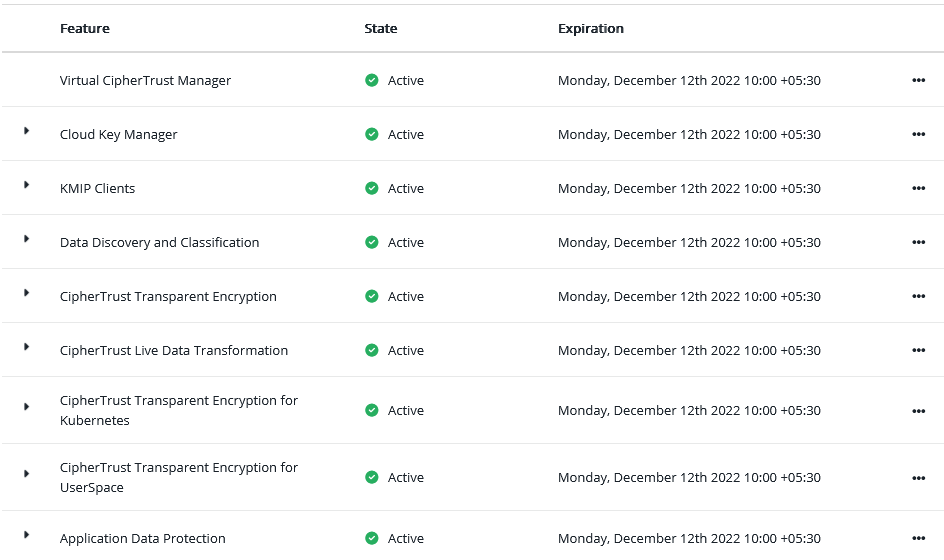Open actions menu for CipherTrust Live Data Transformation
This screenshot has height=560, width=944.
918,351
